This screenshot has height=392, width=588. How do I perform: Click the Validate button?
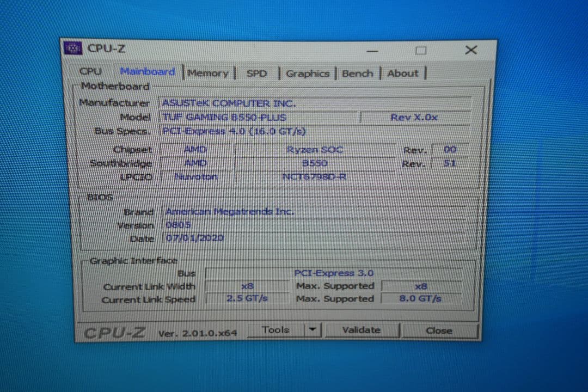pyautogui.click(x=362, y=330)
